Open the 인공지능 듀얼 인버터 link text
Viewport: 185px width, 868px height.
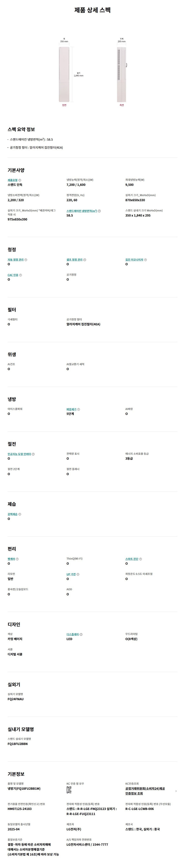coord(19,454)
